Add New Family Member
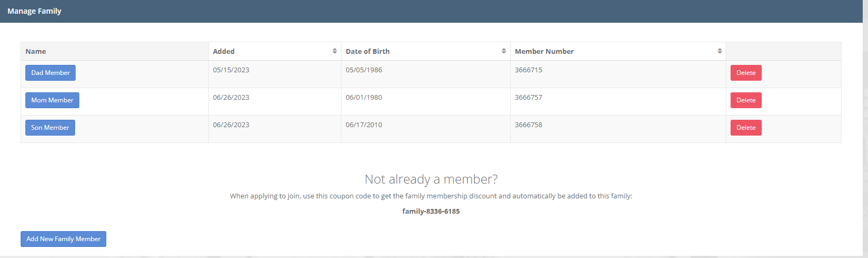Image resolution: width=868 pixels, height=258 pixels. click(x=63, y=239)
